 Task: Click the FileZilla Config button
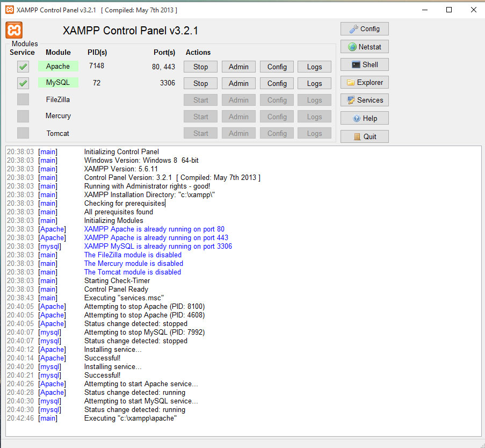277,100
